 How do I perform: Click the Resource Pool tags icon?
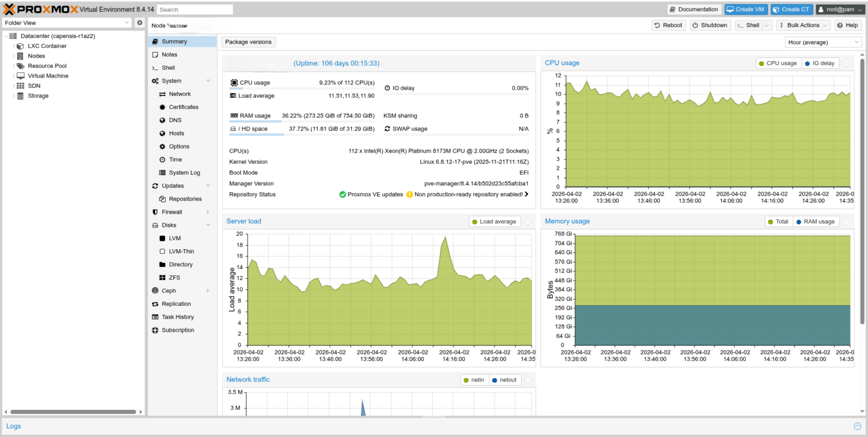pyautogui.click(x=20, y=66)
